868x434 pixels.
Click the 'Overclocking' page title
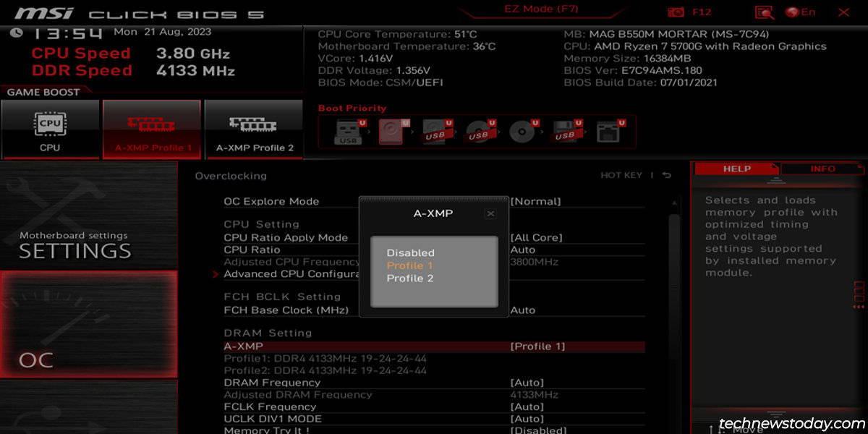click(231, 176)
